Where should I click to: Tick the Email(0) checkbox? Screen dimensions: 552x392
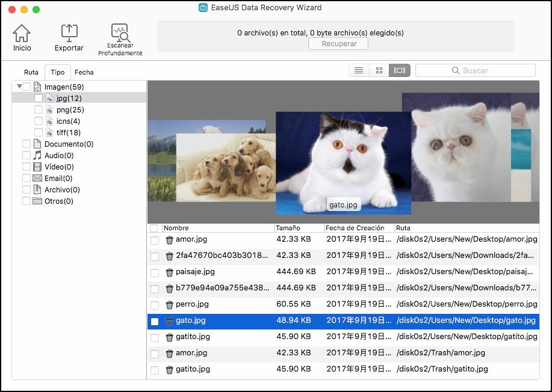tap(26, 178)
